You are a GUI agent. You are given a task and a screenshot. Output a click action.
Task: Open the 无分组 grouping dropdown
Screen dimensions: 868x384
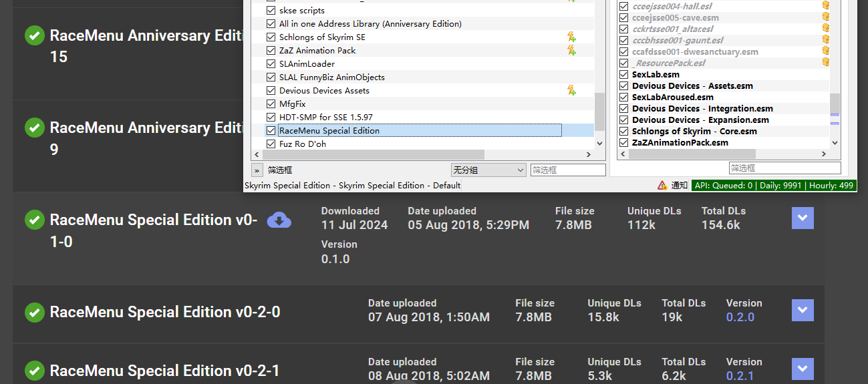click(x=489, y=170)
